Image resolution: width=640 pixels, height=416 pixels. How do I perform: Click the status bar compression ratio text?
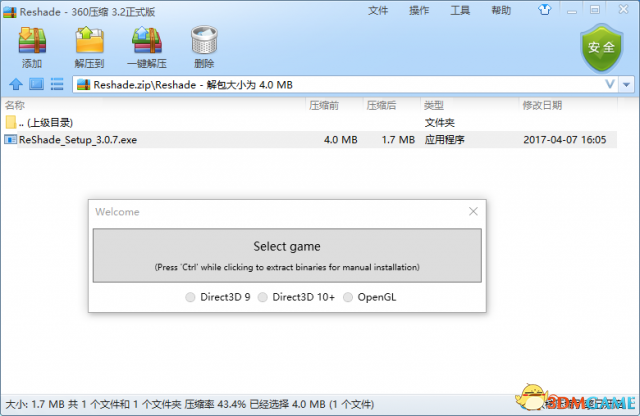(x=215, y=404)
